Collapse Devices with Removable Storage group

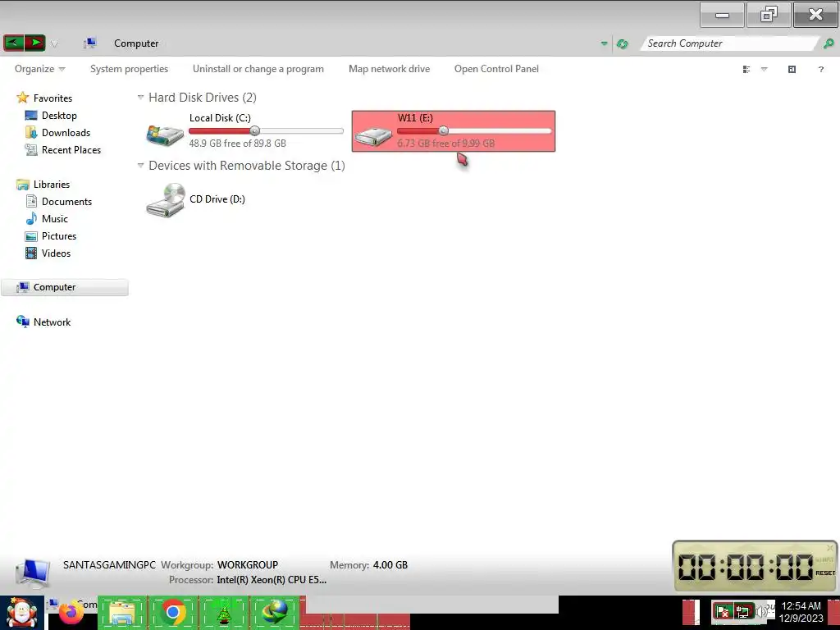pyautogui.click(x=140, y=166)
